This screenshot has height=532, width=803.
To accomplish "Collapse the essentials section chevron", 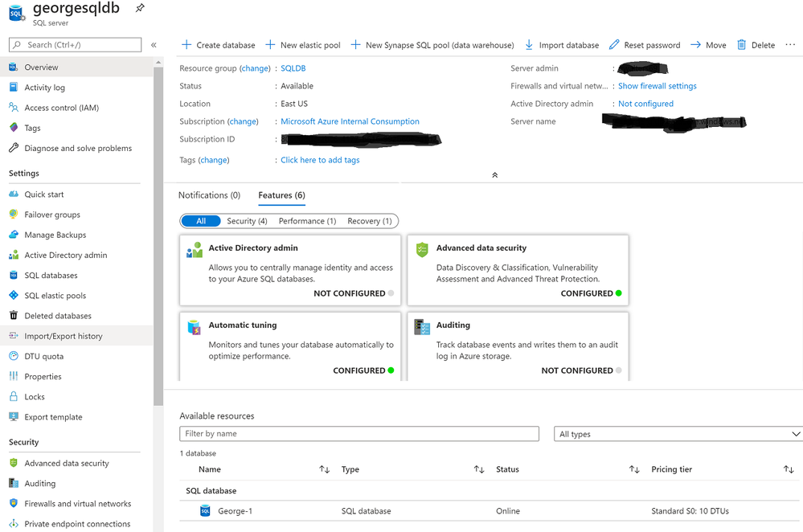I will [494, 175].
